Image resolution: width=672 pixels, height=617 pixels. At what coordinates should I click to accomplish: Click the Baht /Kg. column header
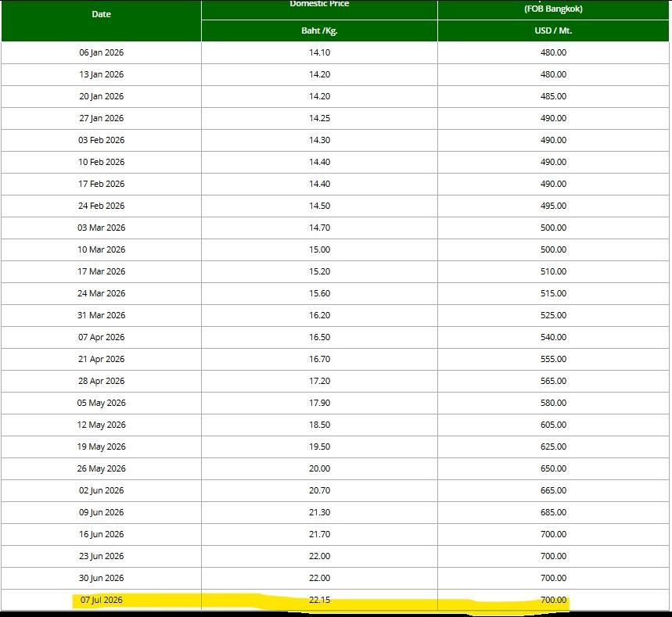tap(319, 30)
